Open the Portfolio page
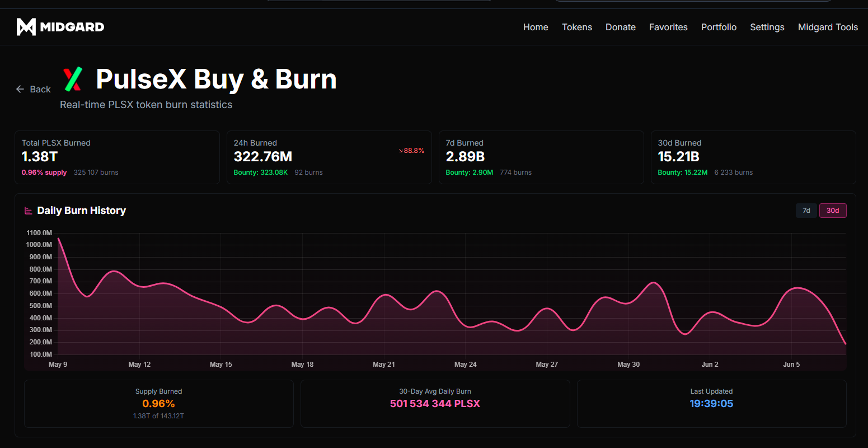The height and width of the screenshot is (448, 868). click(x=719, y=27)
